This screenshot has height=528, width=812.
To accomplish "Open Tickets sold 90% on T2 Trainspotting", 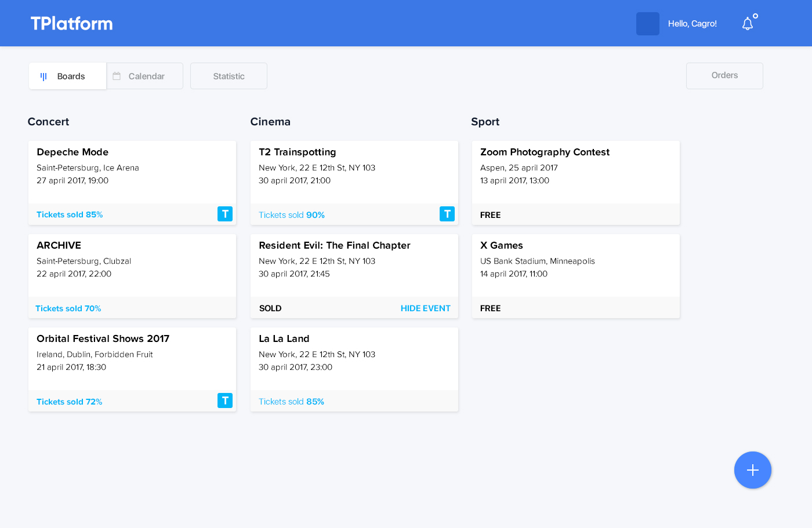I will [292, 215].
